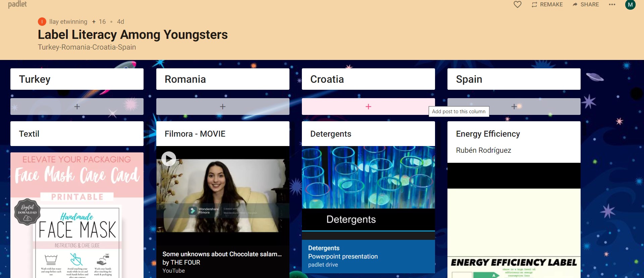Click the REMAKE button
The image size is (644, 278).
[547, 4]
